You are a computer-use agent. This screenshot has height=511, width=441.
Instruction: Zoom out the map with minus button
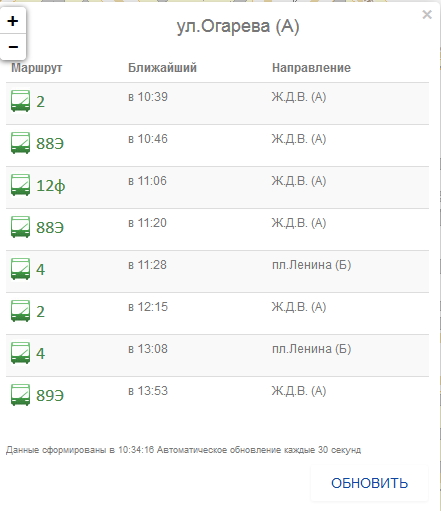pos(13,47)
